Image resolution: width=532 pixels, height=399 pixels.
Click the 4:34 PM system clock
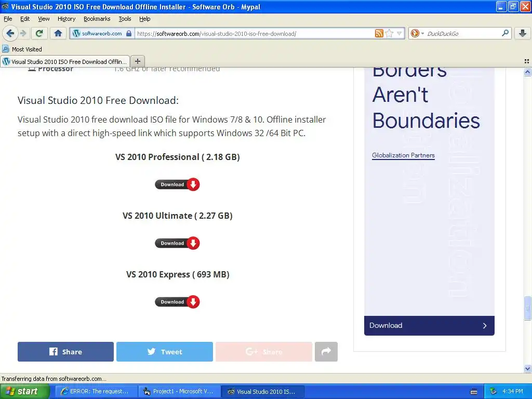513,392
